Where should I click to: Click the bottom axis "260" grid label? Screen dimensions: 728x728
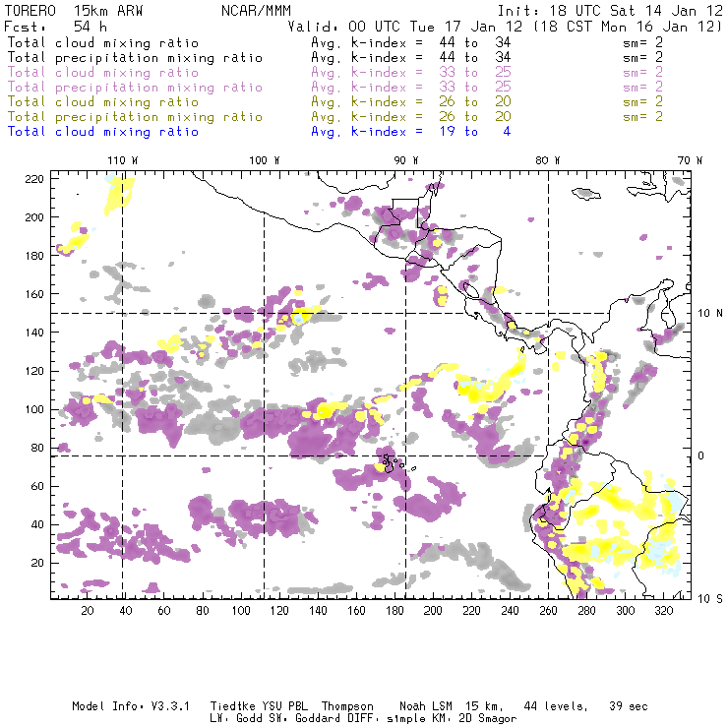click(548, 611)
